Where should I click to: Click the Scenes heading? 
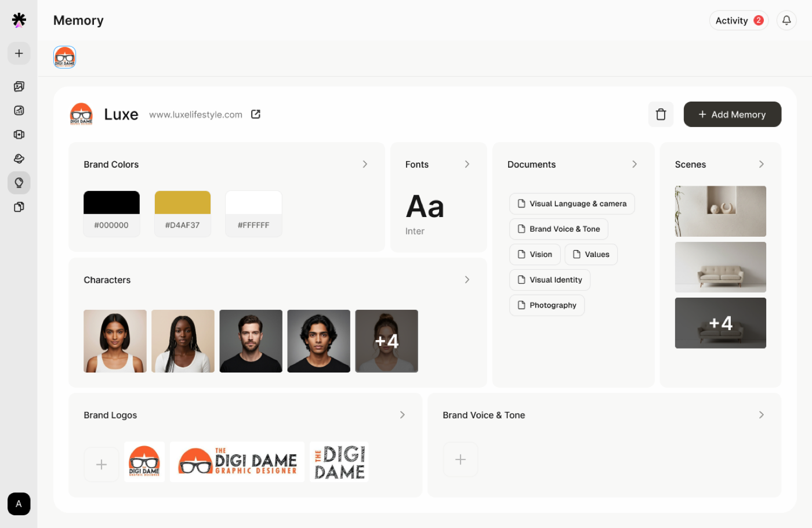click(690, 165)
